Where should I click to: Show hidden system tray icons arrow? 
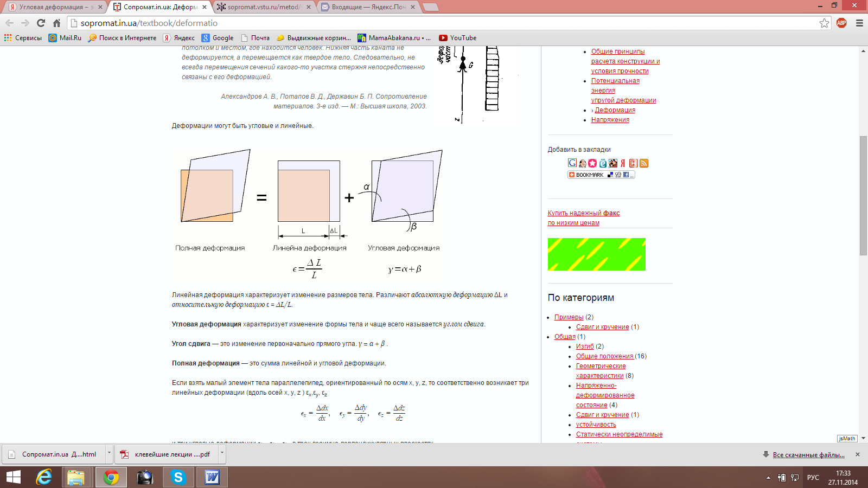click(x=768, y=478)
